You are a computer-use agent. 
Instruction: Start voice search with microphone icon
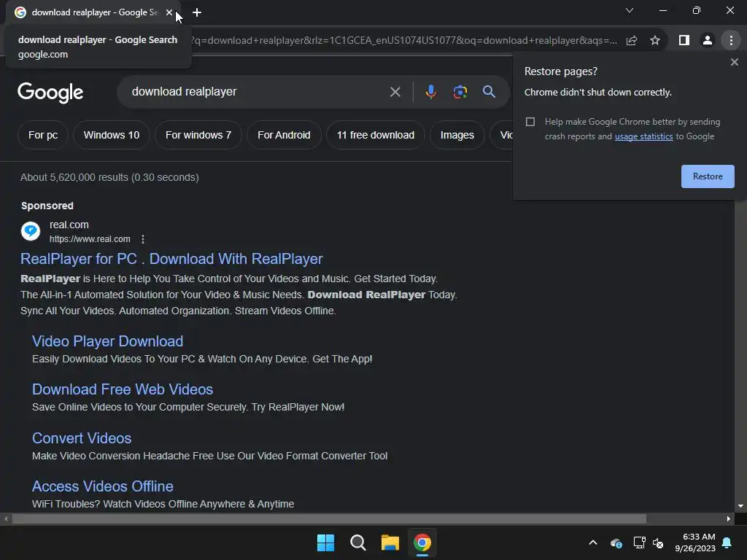[x=430, y=92]
